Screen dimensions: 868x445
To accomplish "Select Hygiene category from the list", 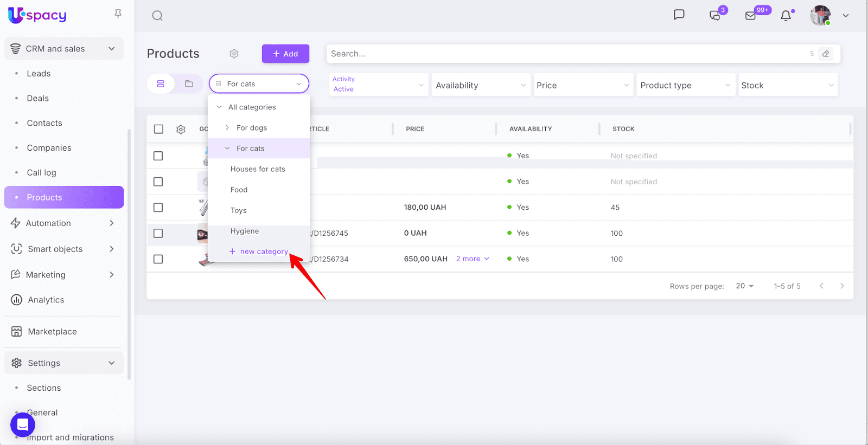I will click(245, 231).
